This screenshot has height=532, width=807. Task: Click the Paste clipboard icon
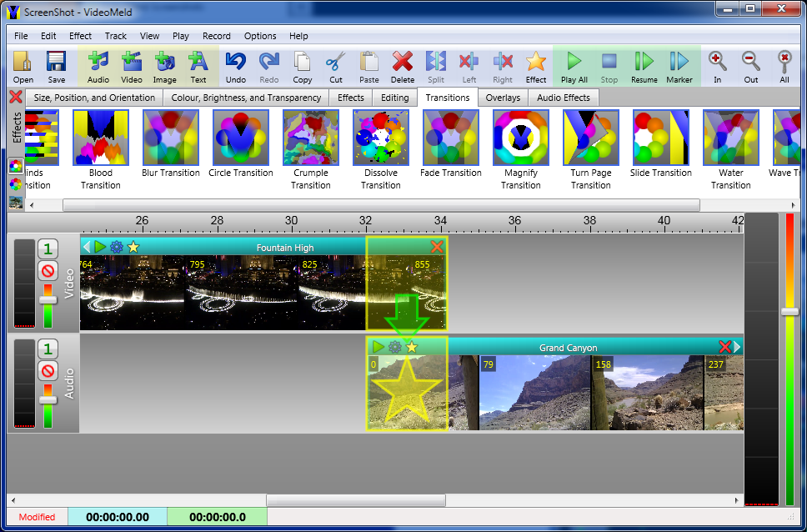click(369, 67)
